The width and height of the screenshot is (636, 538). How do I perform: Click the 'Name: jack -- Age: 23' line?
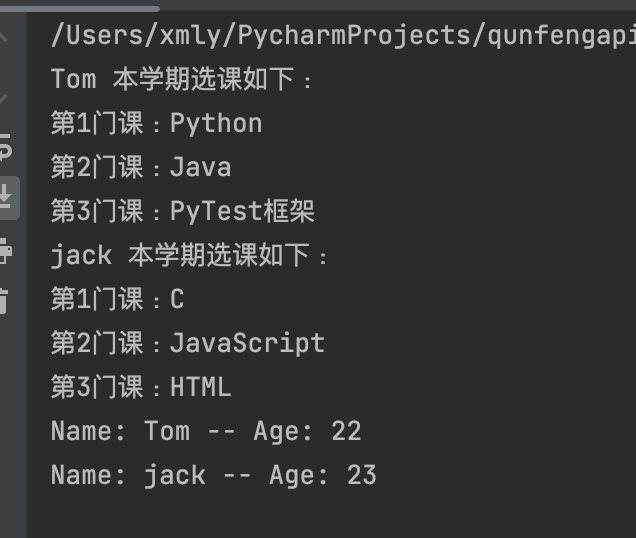point(214,475)
